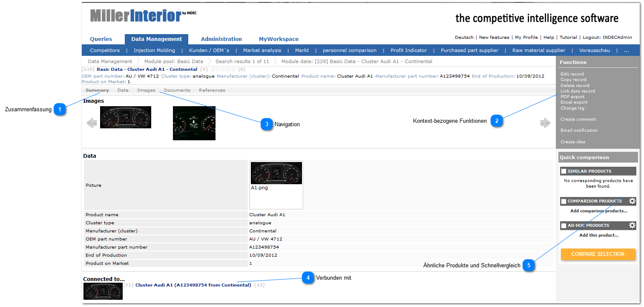Tick the Ad-hoc Products checkbox
Image resolution: width=644 pixels, height=307 pixels.
pyautogui.click(x=564, y=226)
